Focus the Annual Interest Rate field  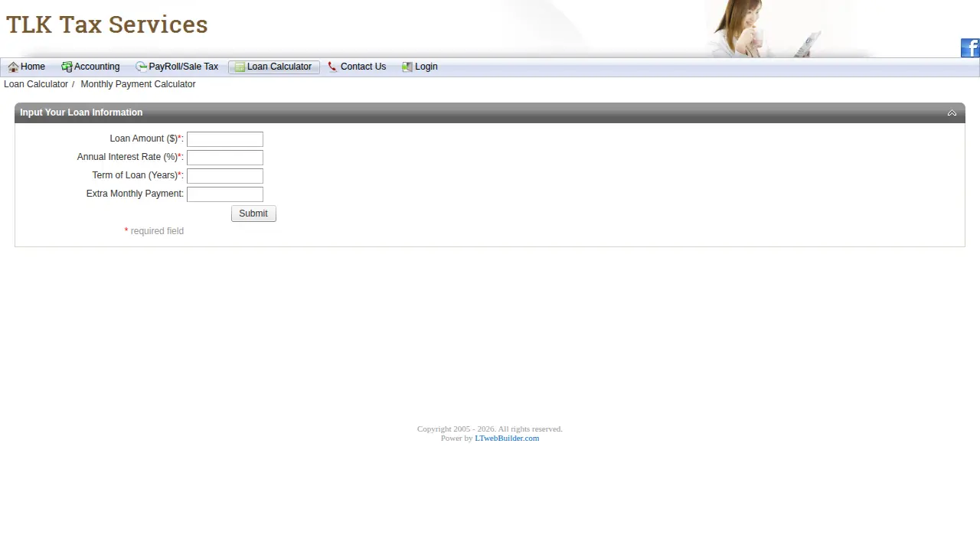225,158
